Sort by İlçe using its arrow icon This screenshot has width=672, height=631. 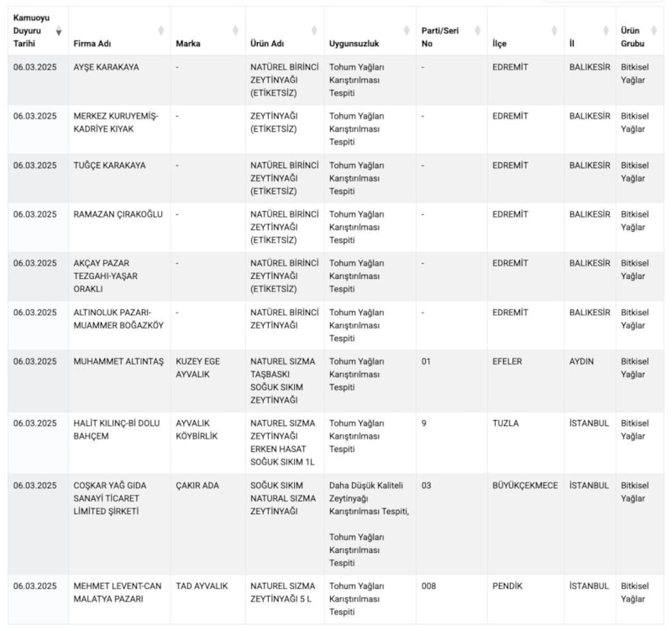tap(554, 31)
